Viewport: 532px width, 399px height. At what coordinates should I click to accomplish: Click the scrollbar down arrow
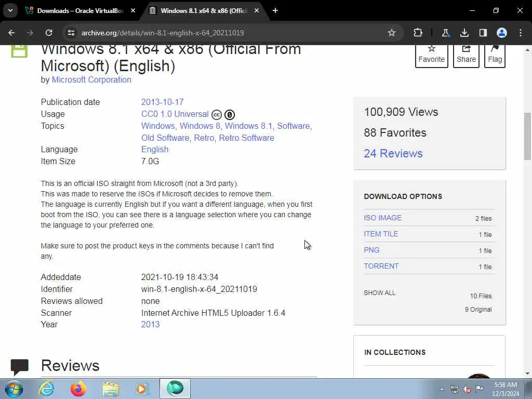click(527, 374)
